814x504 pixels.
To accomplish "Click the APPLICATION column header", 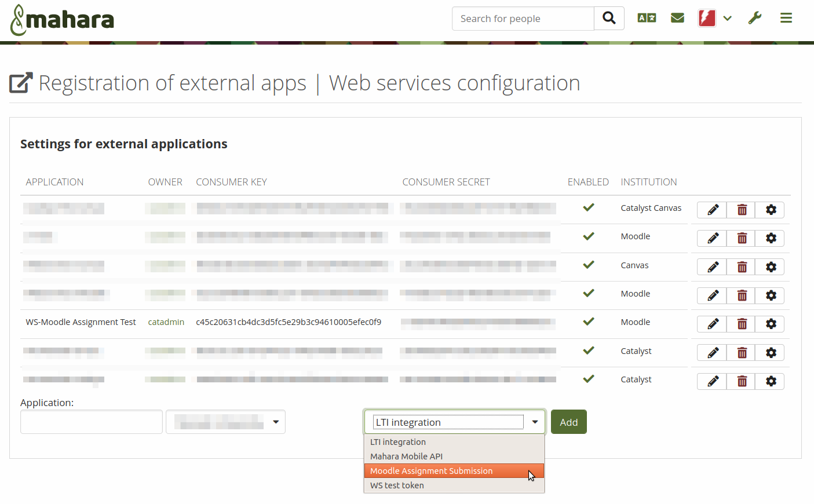I will (54, 182).
